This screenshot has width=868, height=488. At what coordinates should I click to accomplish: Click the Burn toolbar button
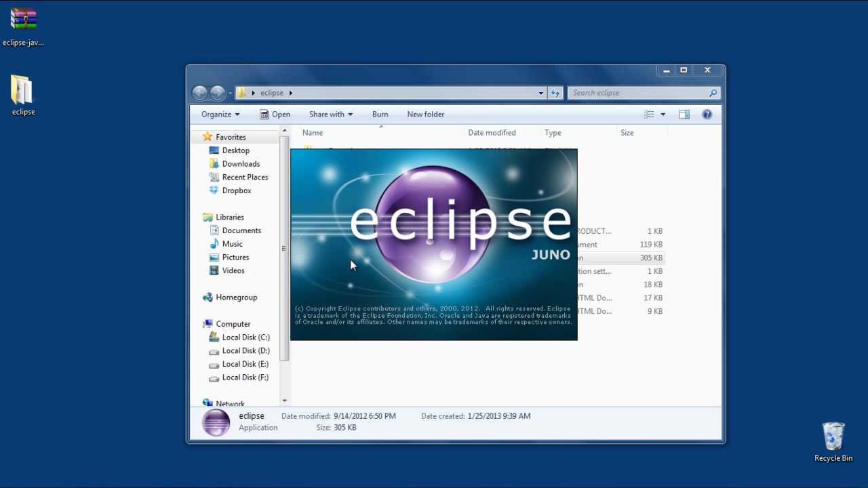coord(380,115)
